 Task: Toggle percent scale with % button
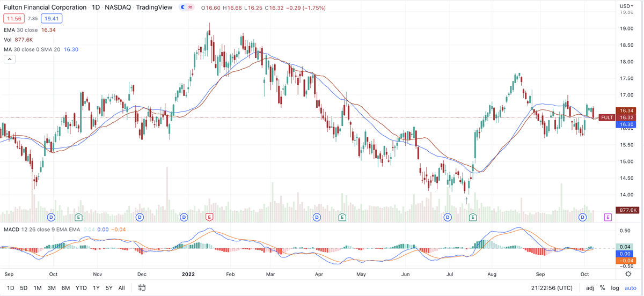click(x=603, y=288)
